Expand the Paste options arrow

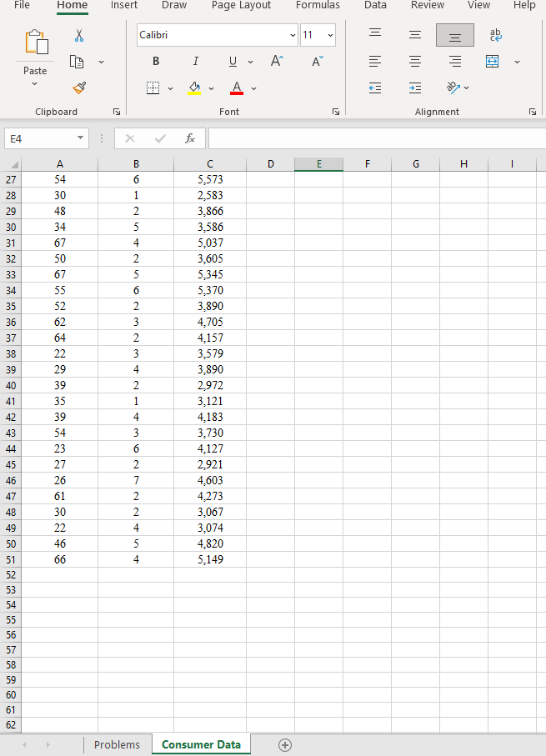pyautogui.click(x=35, y=84)
